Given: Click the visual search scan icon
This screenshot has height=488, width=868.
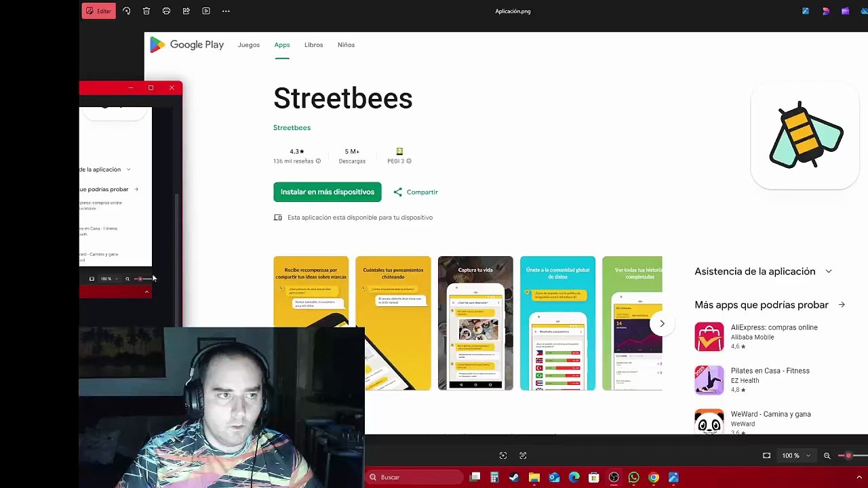Looking at the screenshot, I should tap(502, 455).
